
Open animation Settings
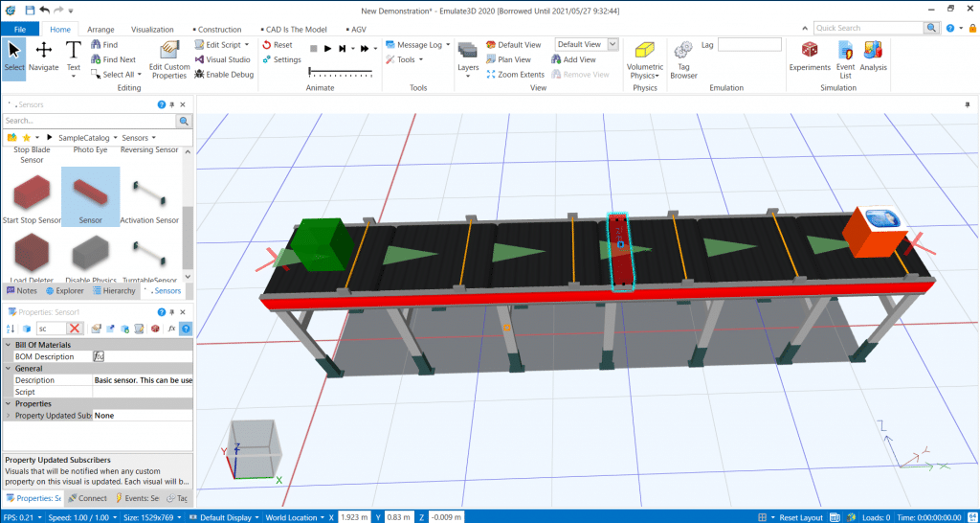(281, 59)
